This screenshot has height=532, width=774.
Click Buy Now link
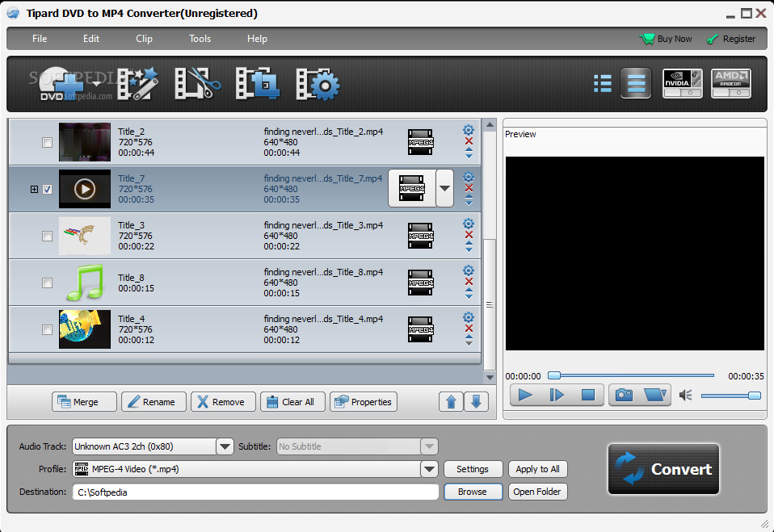[x=666, y=39]
